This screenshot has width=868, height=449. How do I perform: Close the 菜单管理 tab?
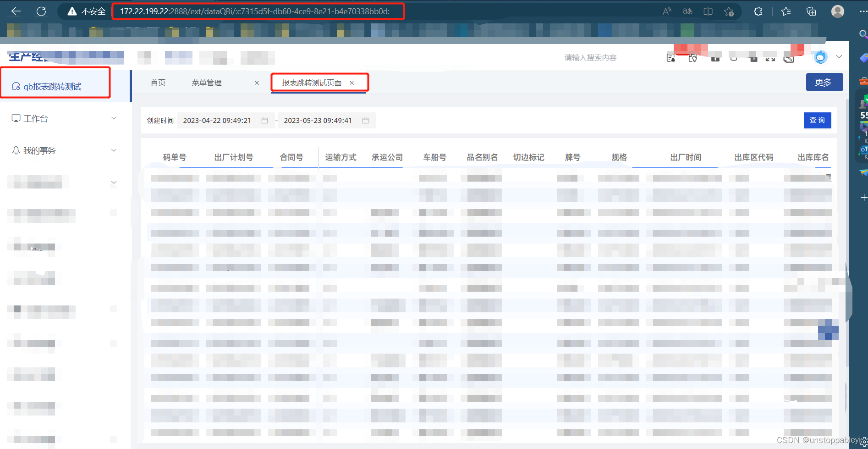[x=257, y=83]
